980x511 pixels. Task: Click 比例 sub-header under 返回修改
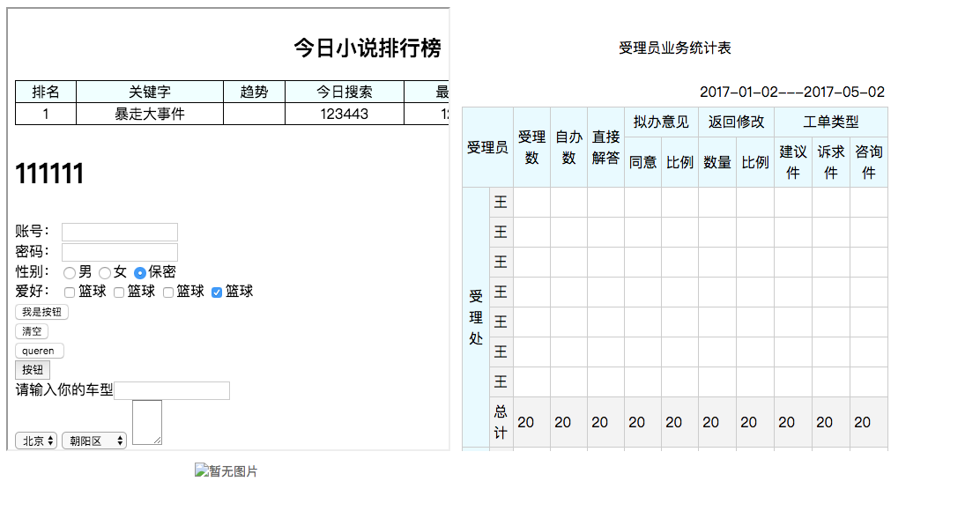point(755,162)
